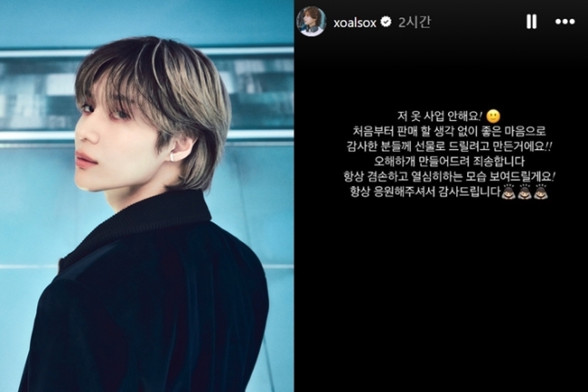
Task: Click the line starting with 감사한 분들께
Action: 449,146
